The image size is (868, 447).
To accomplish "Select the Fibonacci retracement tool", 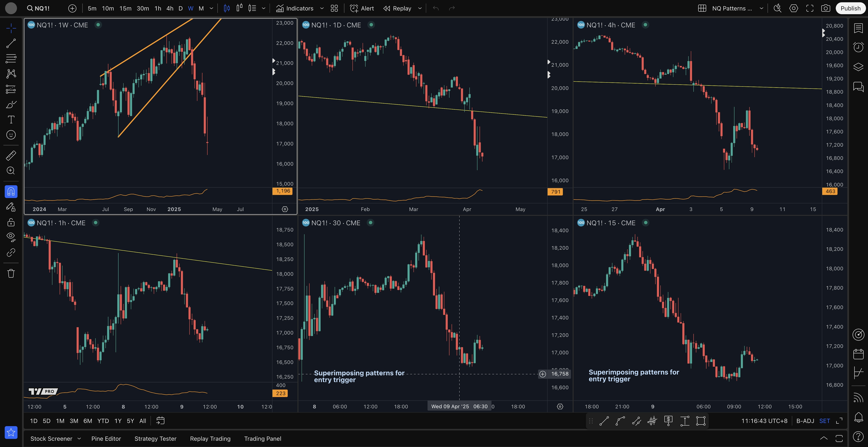I will pyautogui.click(x=11, y=58).
